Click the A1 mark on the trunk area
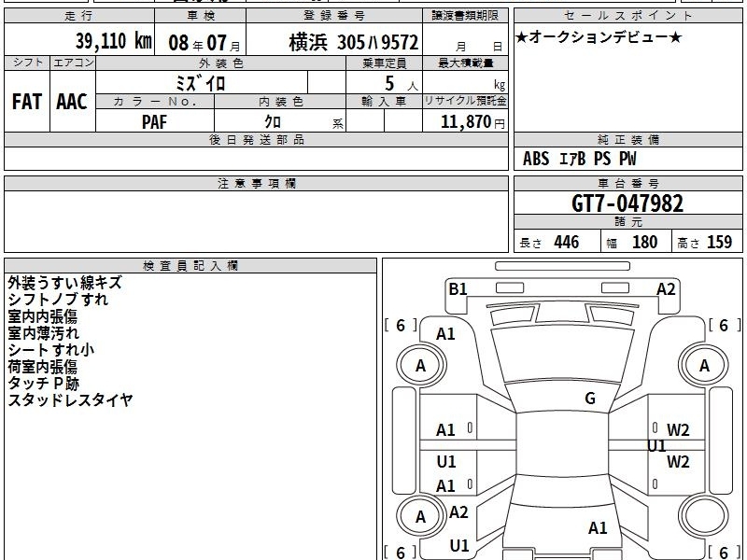747x560 pixels. pos(598,527)
